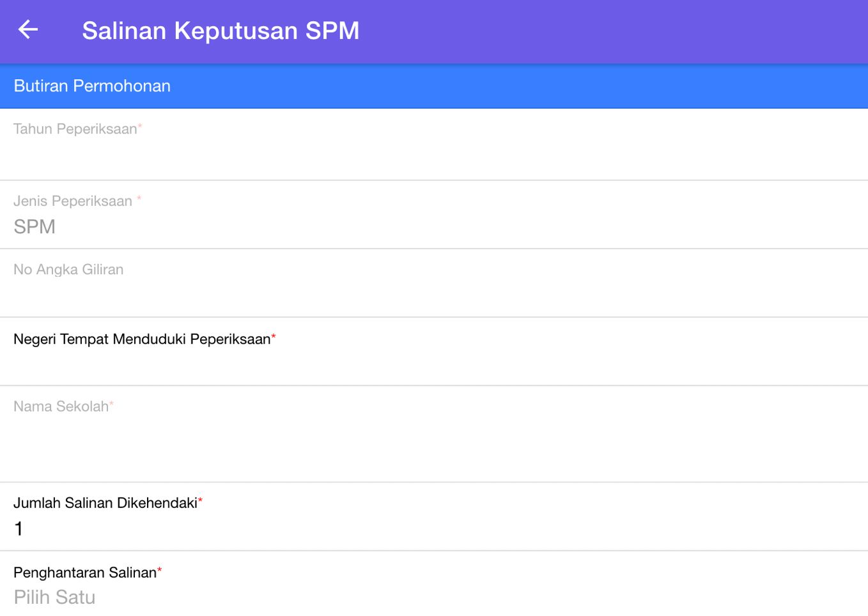Viewport: 868px width, 616px height.
Task: Click the Jumlah Salinan Dikehendaki label
Action: click(x=105, y=503)
